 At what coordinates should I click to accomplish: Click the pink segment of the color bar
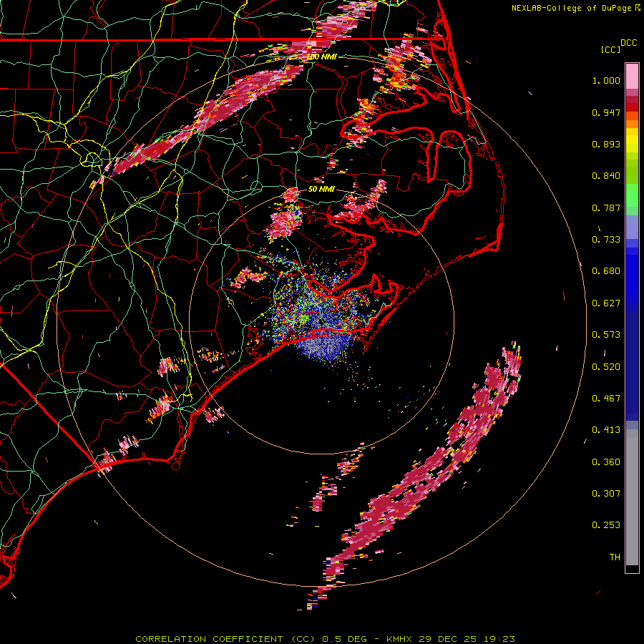point(632,77)
